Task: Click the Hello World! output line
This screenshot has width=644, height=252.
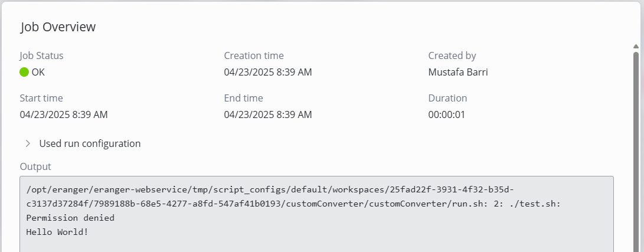Action: [57, 232]
